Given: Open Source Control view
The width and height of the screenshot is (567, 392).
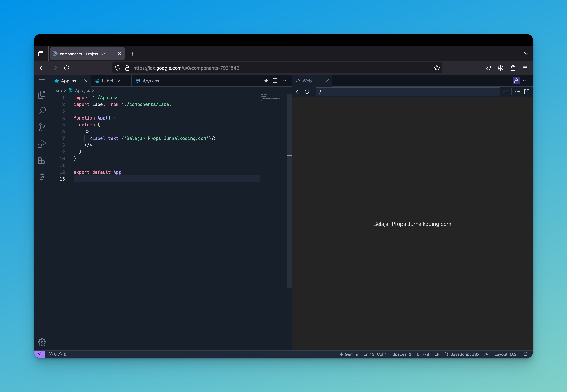Looking at the screenshot, I should point(42,127).
